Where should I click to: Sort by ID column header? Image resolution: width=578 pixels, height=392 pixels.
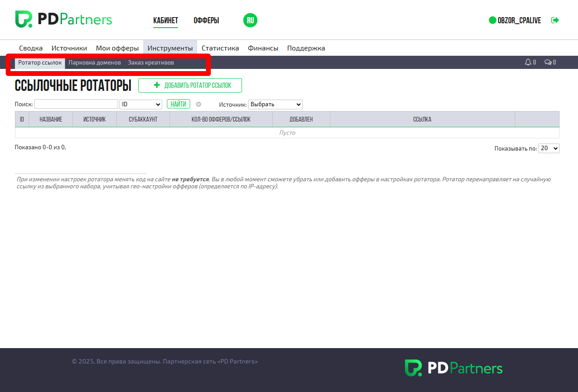pyautogui.click(x=22, y=119)
